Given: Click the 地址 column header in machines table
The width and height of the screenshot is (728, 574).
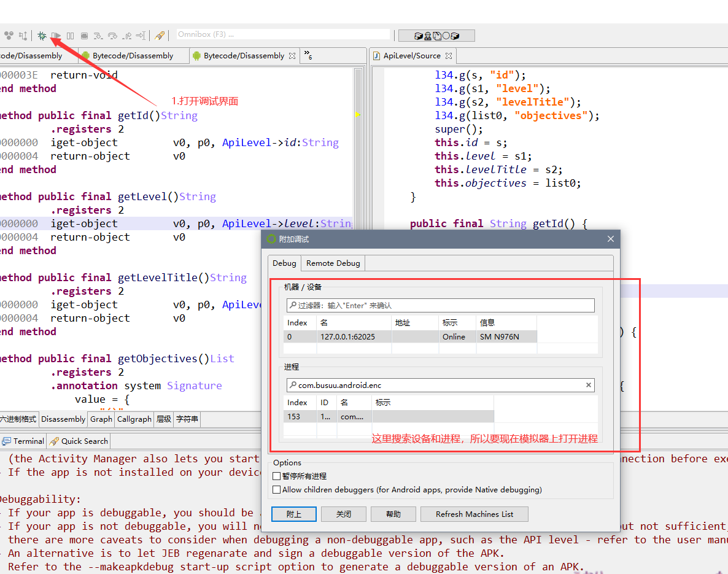Looking at the screenshot, I should (415, 323).
